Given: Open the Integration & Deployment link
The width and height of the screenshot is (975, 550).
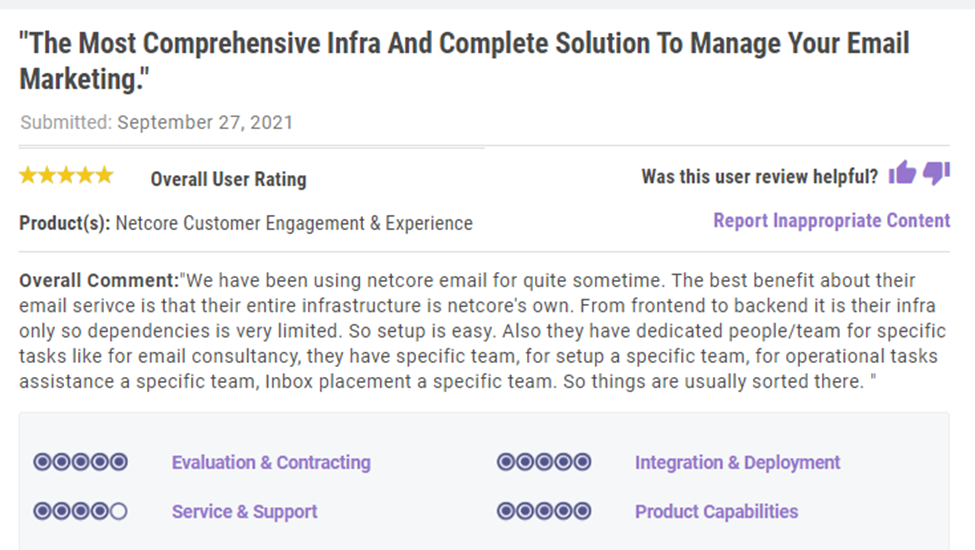Looking at the screenshot, I should 737,462.
